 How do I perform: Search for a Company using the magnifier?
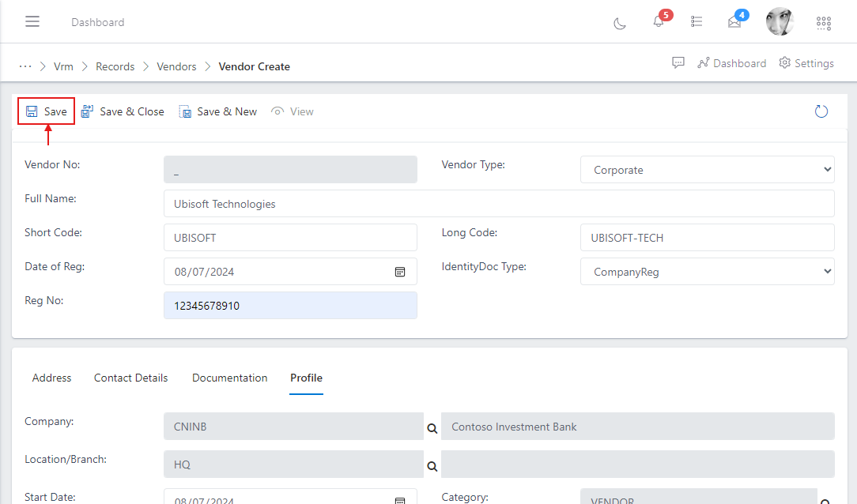(432, 427)
